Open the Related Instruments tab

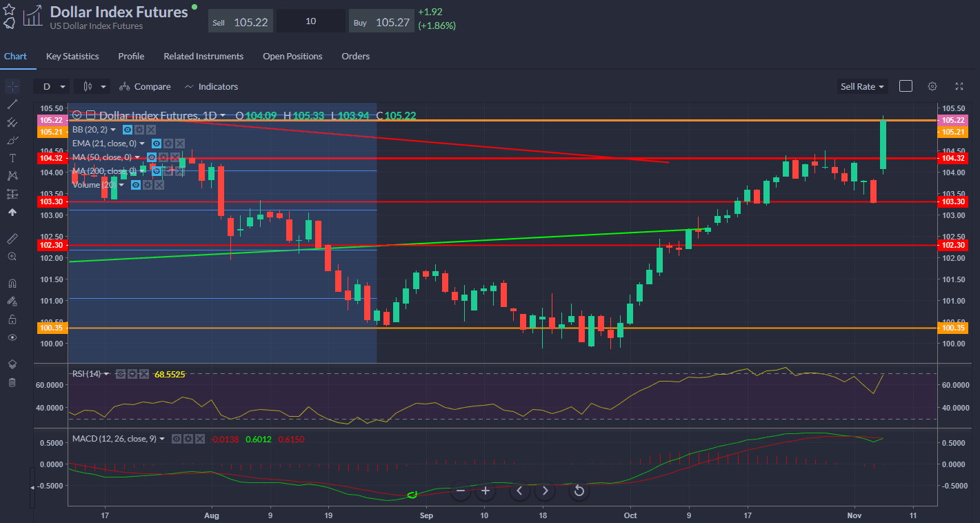(203, 57)
